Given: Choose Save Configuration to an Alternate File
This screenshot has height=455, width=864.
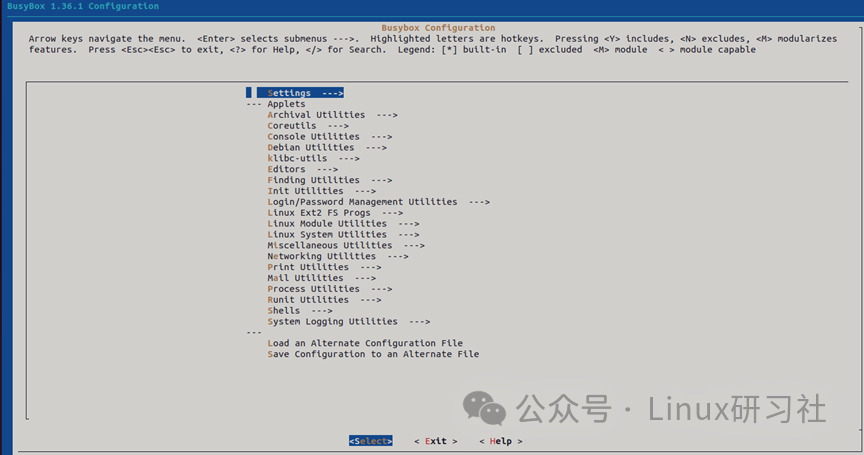Looking at the screenshot, I should coord(373,354).
